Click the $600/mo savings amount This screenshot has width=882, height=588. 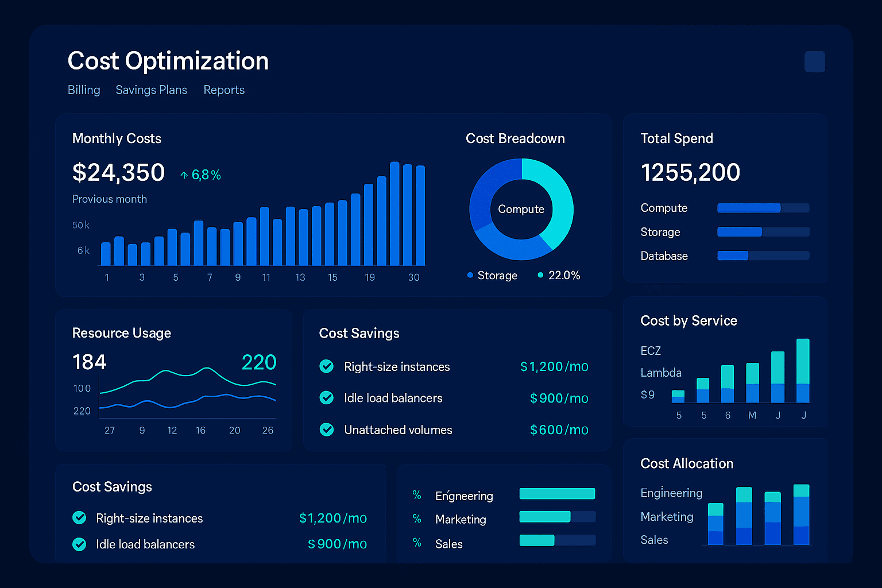click(x=559, y=430)
